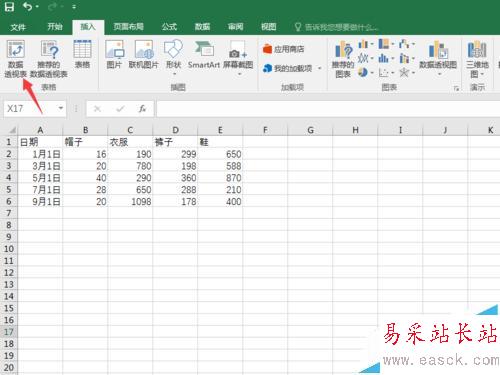Viewport: 500px width, 375px height.
Task: Select column A header
Action: coord(40,130)
